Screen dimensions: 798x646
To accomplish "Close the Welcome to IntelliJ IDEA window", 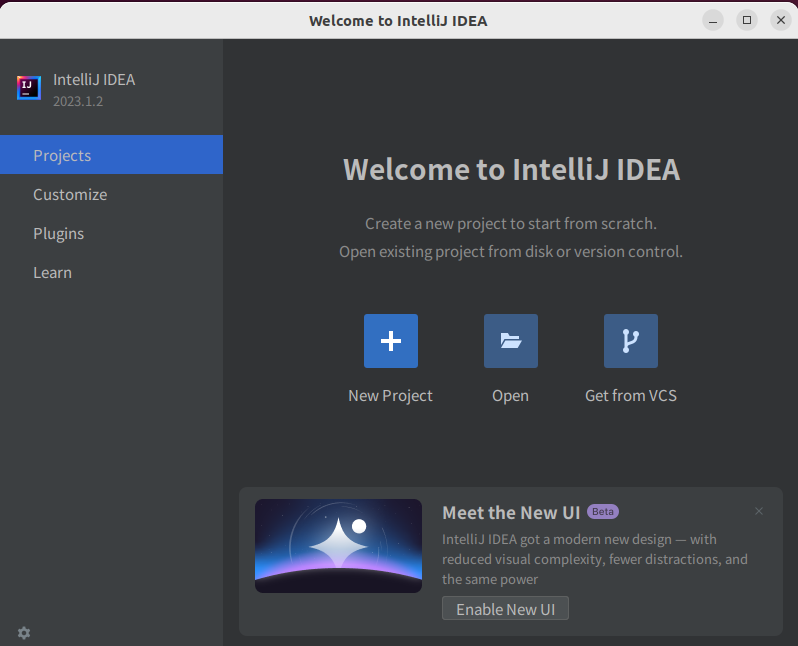I will 781,20.
